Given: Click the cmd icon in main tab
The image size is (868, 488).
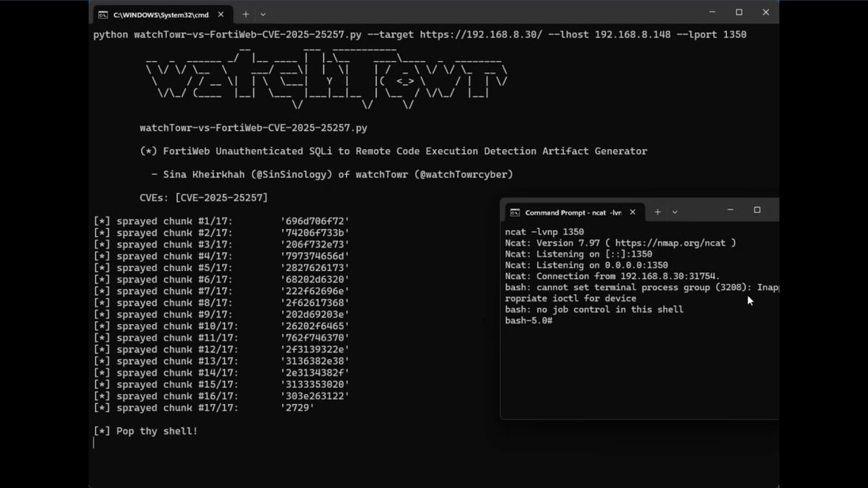Looking at the screenshot, I should [x=103, y=14].
